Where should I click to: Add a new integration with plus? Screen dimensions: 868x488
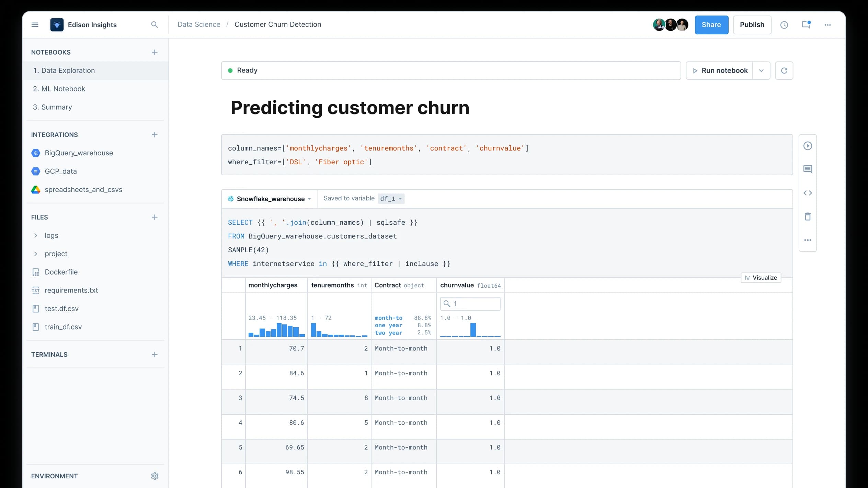[x=155, y=135]
